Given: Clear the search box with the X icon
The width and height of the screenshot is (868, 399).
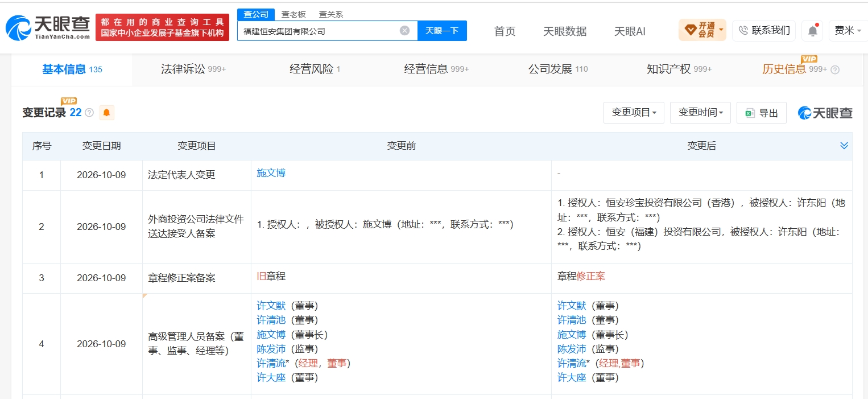Looking at the screenshot, I should click(x=404, y=31).
